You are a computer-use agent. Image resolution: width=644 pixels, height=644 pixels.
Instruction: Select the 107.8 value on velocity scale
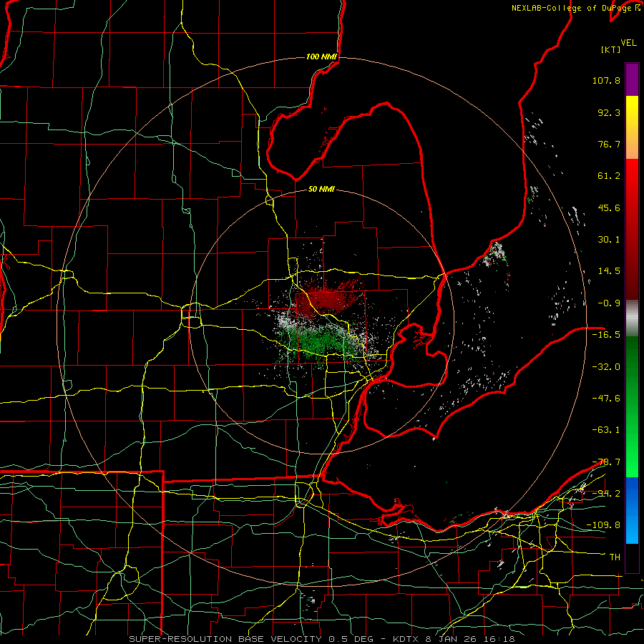point(606,80)
